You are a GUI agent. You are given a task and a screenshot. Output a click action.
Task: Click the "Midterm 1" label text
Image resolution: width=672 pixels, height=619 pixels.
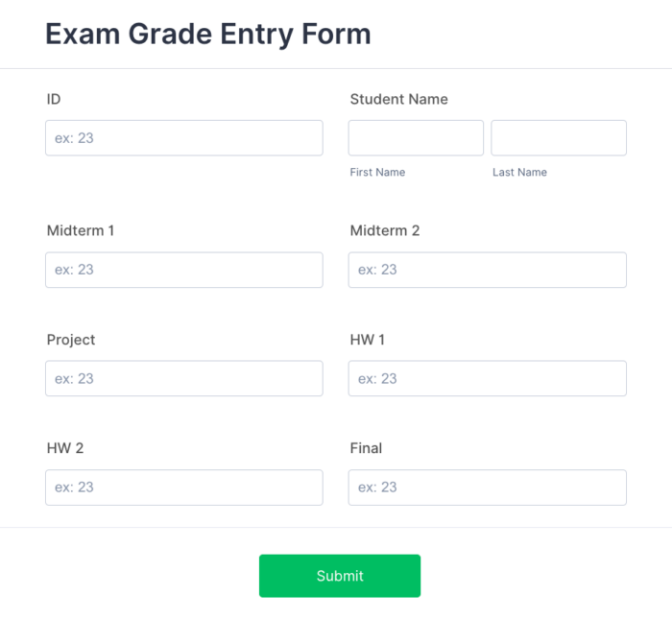pos(81,230)
